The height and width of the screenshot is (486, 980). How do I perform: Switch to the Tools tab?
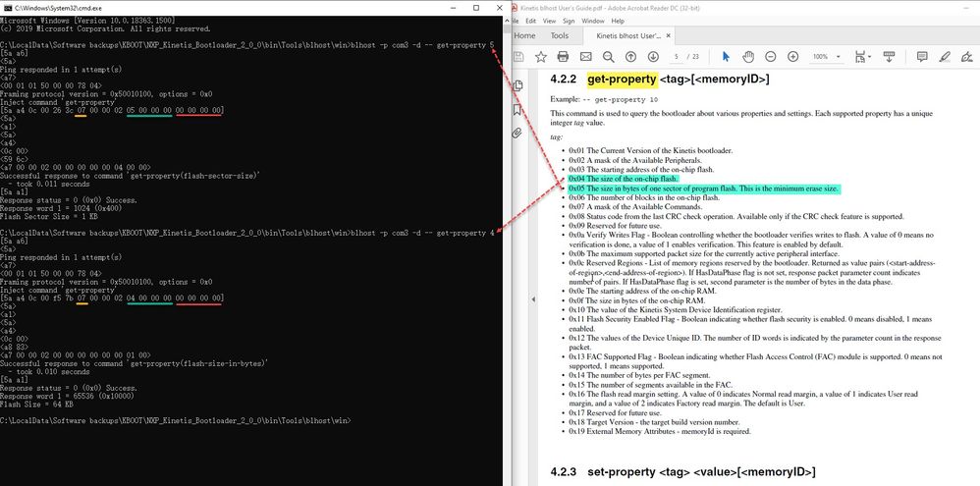(x=560, y=36)
